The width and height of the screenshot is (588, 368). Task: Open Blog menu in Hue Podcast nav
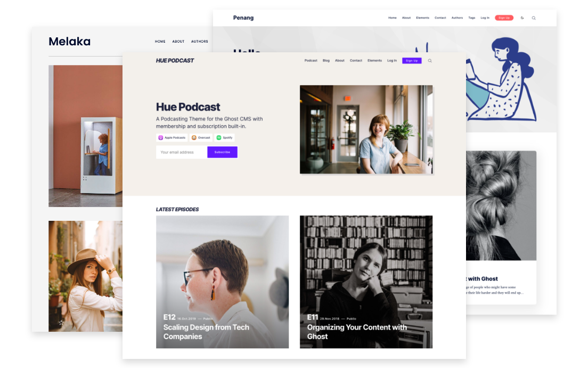click(326, 60)
